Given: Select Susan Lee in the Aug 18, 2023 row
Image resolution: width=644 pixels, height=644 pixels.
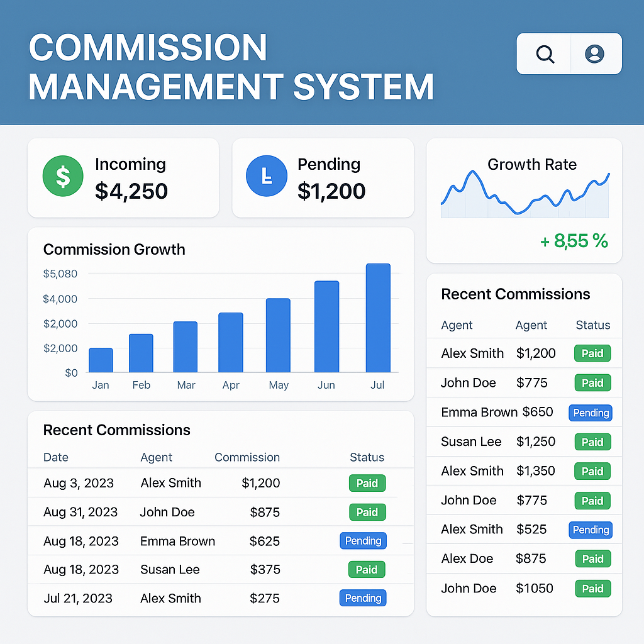Looking at the screenshot, I should (170, 569).
